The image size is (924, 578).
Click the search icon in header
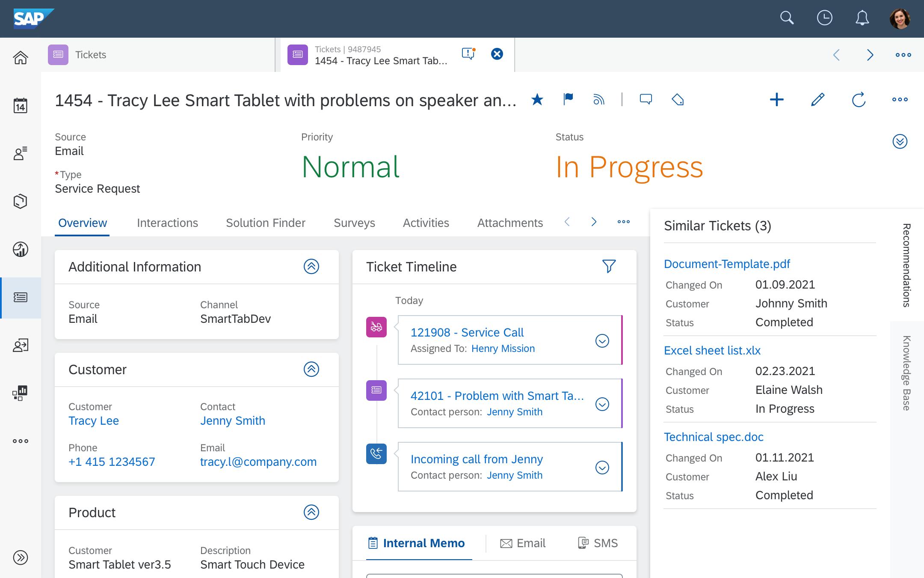(787, 18)
